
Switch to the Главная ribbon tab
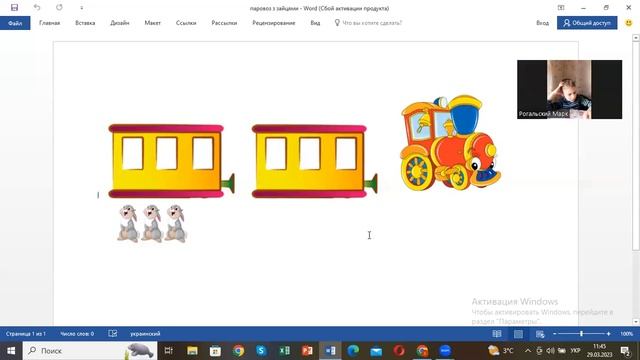pos(49,23)
